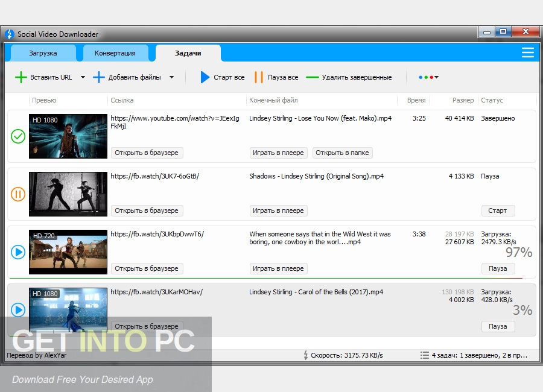
Task: Click file name Carol of the Bells (2017).mp4
Action: point(316,291)
